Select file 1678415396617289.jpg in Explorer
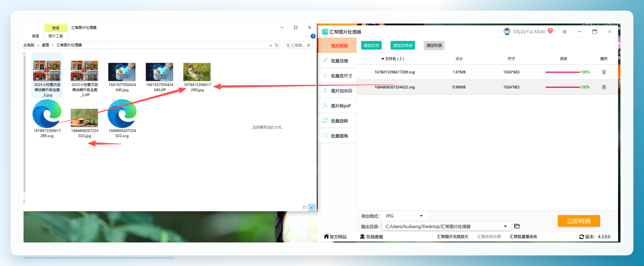The width and height of the screenshot is (644, 266). [197, 77]
